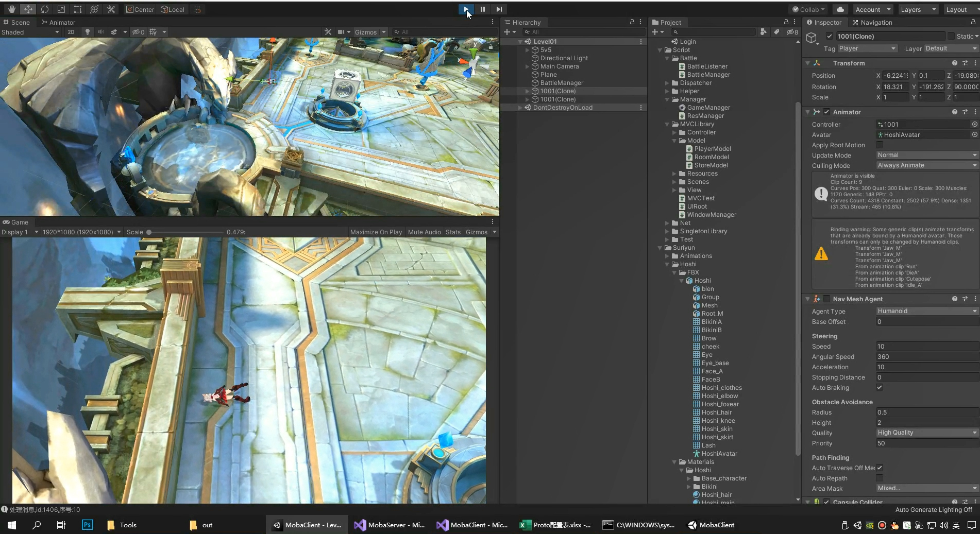Open Update Mode Normal dropdown
This screenshot has width=980, height=534.
point(927,155)
